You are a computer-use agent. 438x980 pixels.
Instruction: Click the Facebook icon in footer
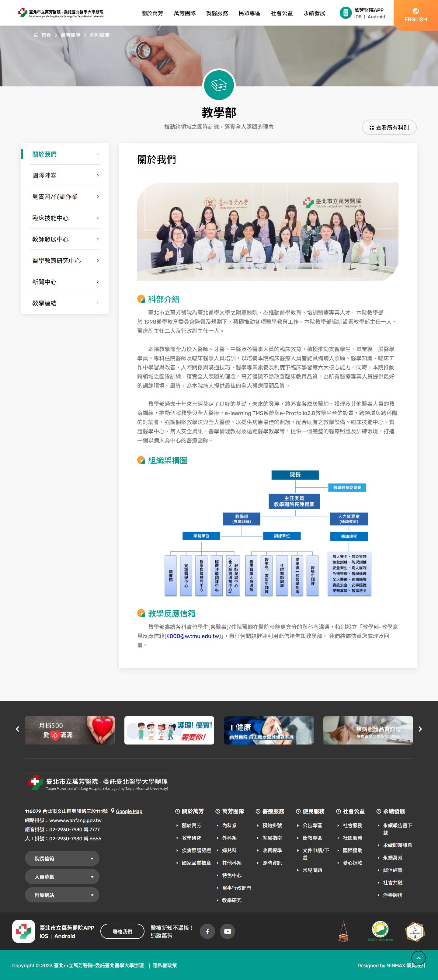click(x=207, y=931)
